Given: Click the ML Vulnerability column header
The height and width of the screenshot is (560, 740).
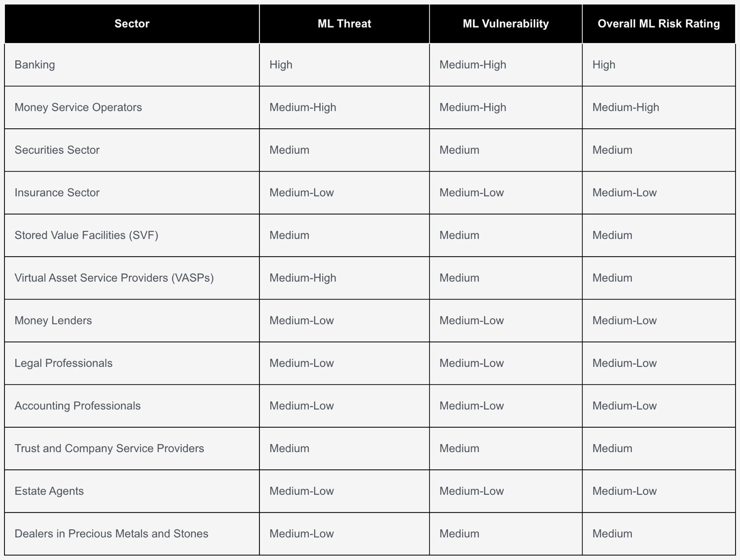Looking at the screenshot, I should (506, 24).
